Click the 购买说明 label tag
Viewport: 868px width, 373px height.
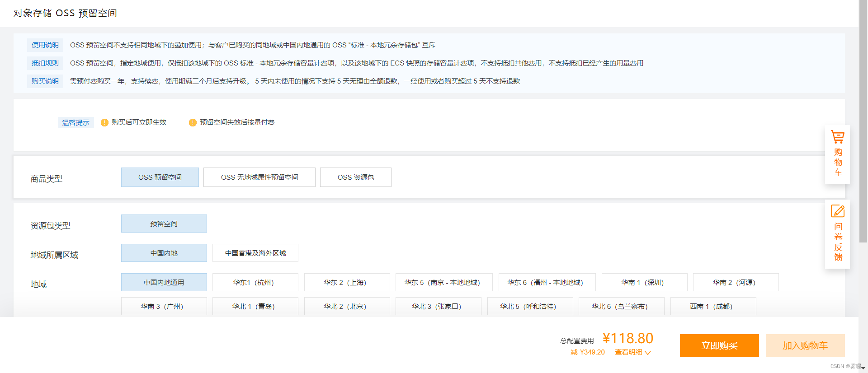[45, 81]
